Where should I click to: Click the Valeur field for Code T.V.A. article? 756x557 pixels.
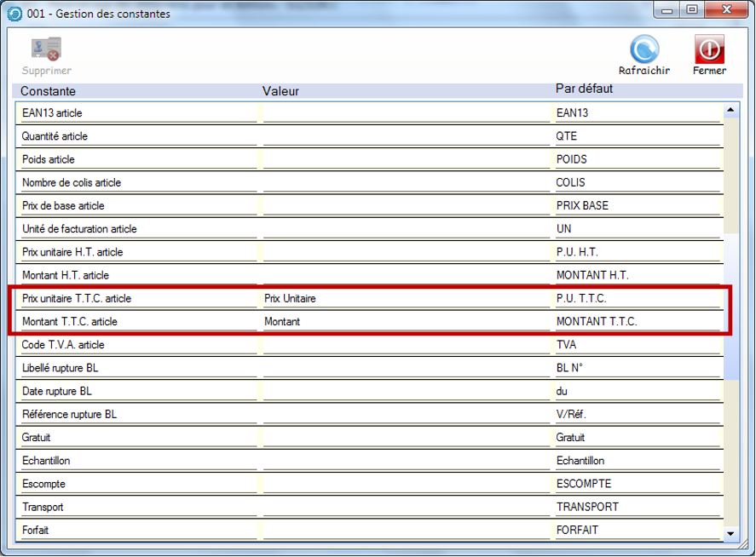tap(406, 345)
